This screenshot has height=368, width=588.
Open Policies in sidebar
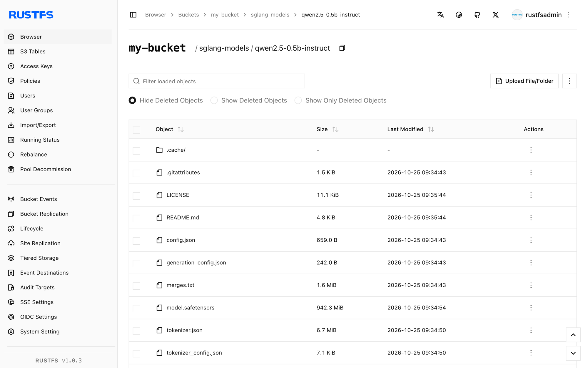coord(58,81)
